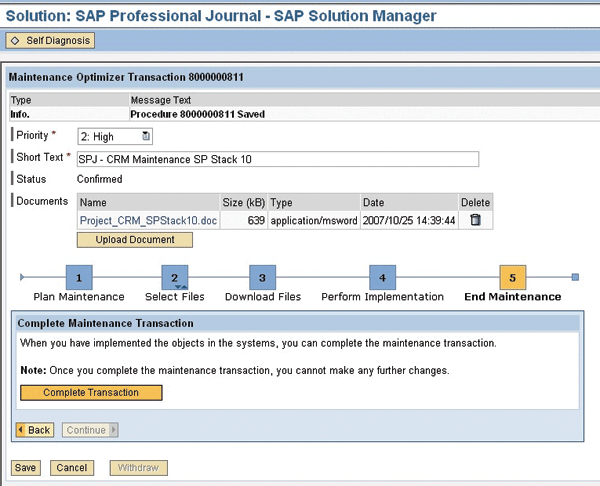Click the Complete Maintenance Transaction panel title

(106, 323)
